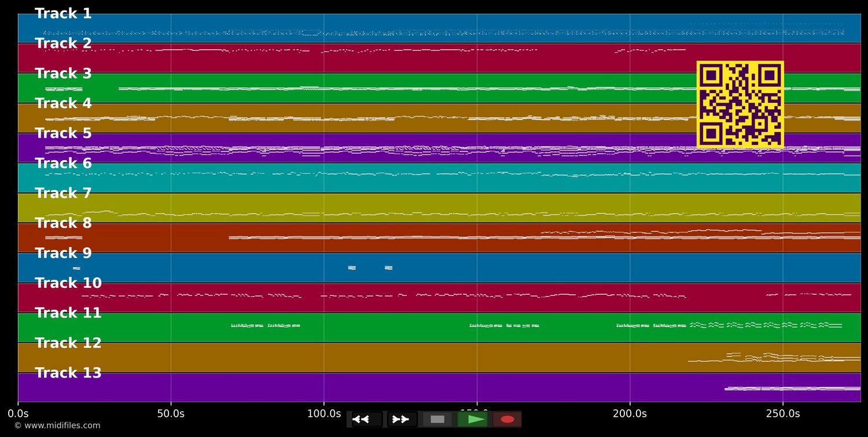Click the QR code image
Image resolution: width=868 pixels, height=437 pixels.
[740, 105]
